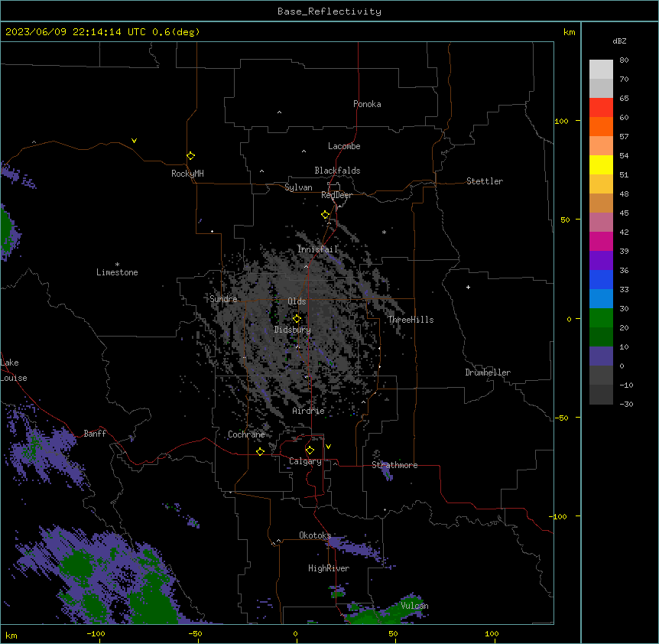
Task: Click the Strathmore town label
Action: (394, 465)
